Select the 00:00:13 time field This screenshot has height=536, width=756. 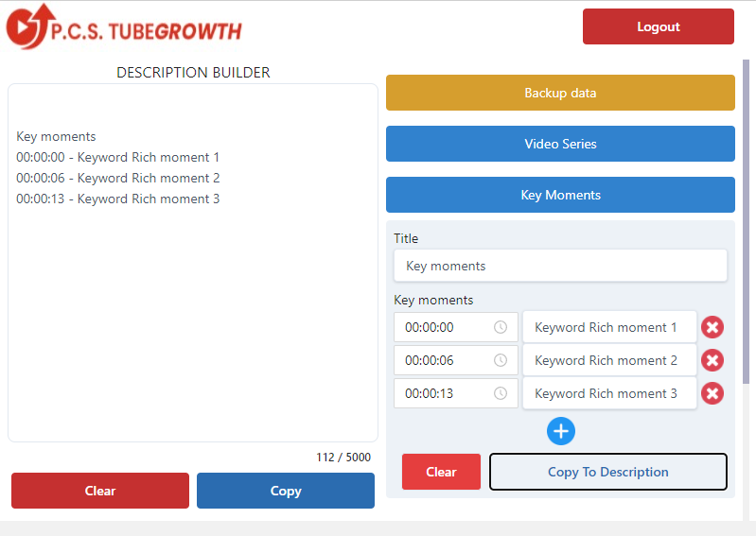[x=456, y=393]
